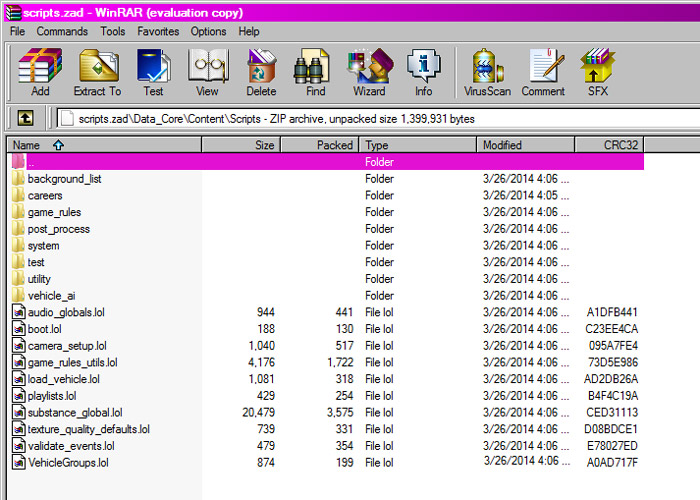Click the system folder icon
The height and width of the screenshot is (500, 700).
[x=18, y=246]
